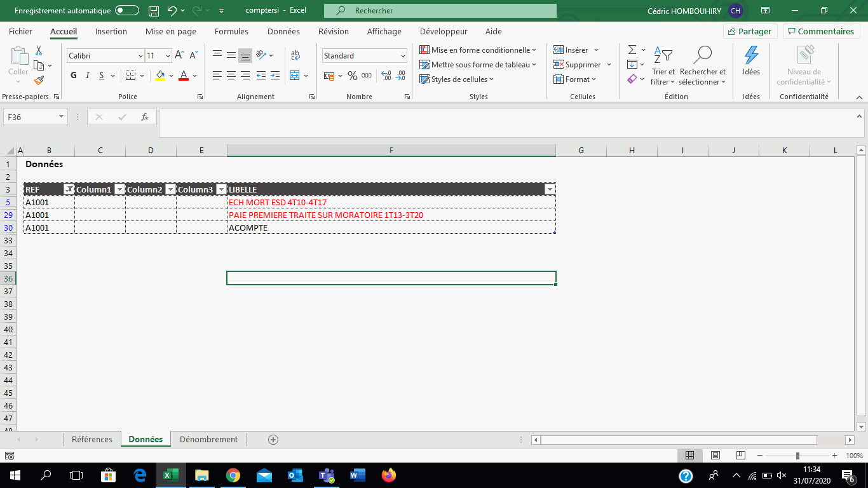This screenshot has height=488, width=868.
Task: Launch Firefox from the taskbar
Action: 388,475
